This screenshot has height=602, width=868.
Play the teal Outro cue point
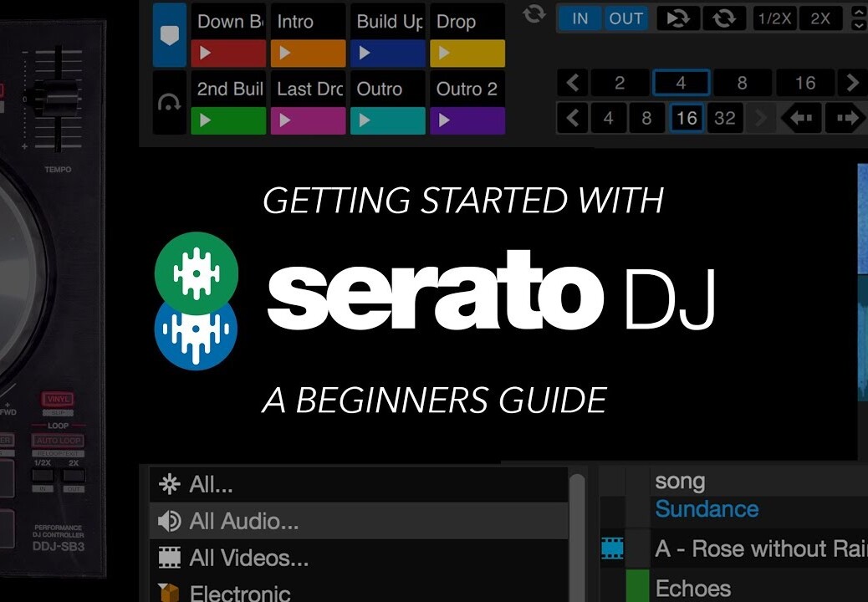[387, 120]
